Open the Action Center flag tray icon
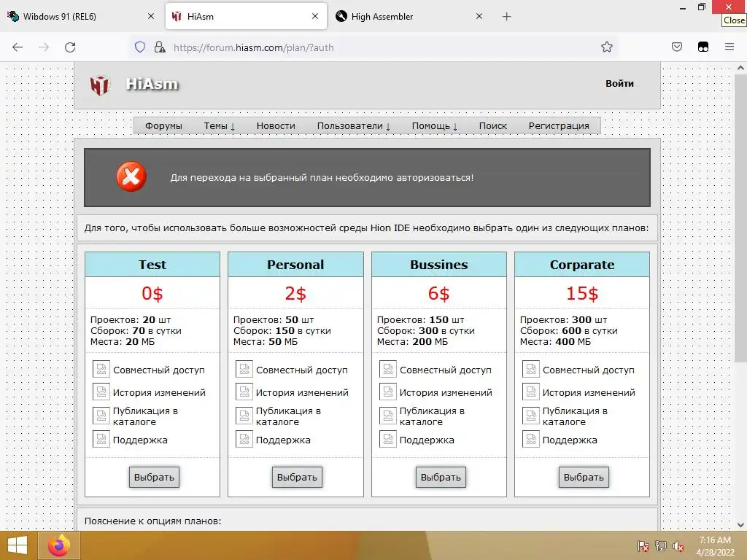Viewport: 747px width, 560px height. tap(643, 546)
